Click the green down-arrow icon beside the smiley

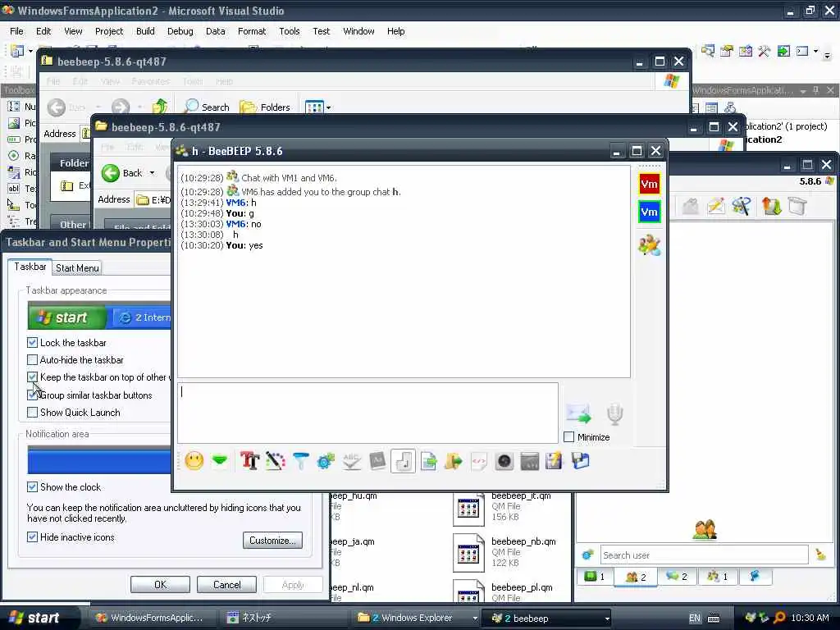pos(220,461)
